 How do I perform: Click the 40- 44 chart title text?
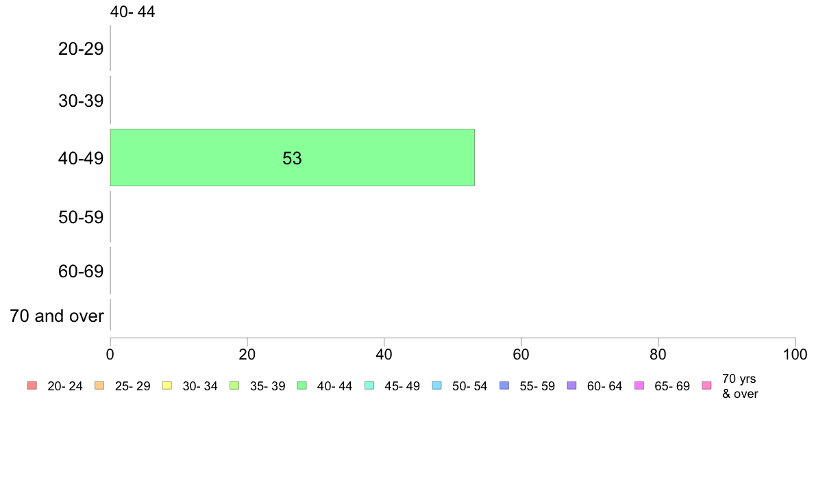pyautogui.click(x=132, y=12)
